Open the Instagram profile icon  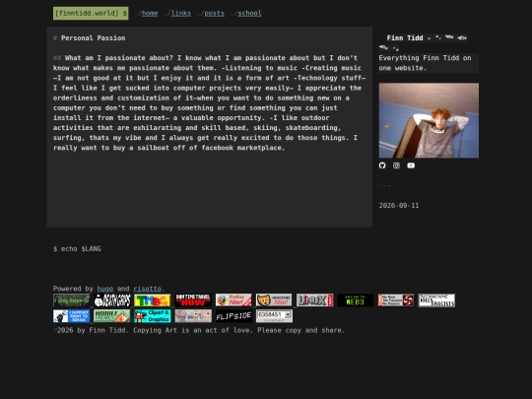[x=396, y=166]
